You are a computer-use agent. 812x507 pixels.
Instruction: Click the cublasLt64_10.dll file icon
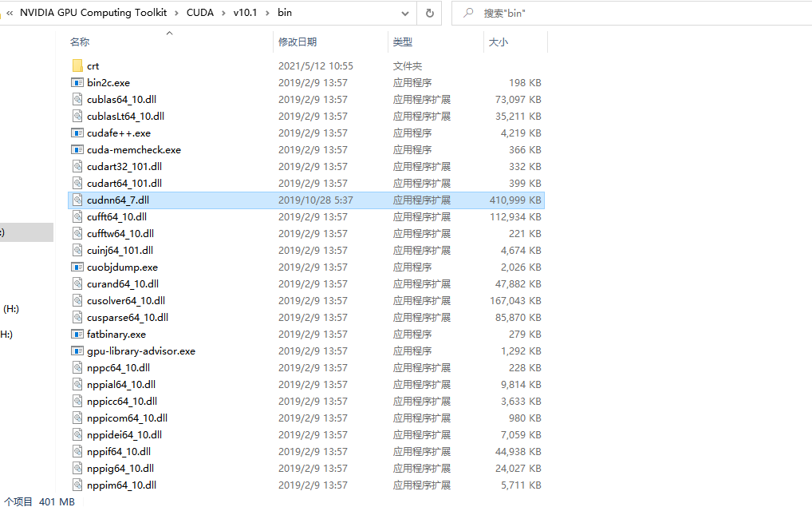click(77, 116)
